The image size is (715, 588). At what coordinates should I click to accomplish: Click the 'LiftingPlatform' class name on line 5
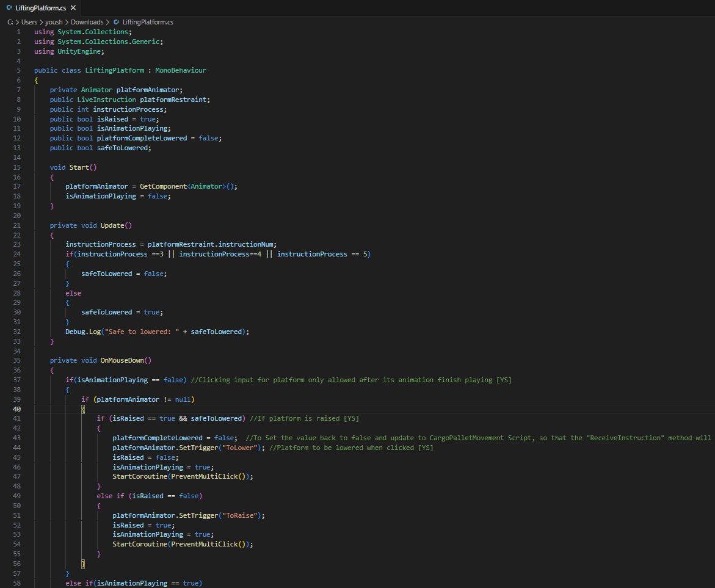tap(114, 70)
